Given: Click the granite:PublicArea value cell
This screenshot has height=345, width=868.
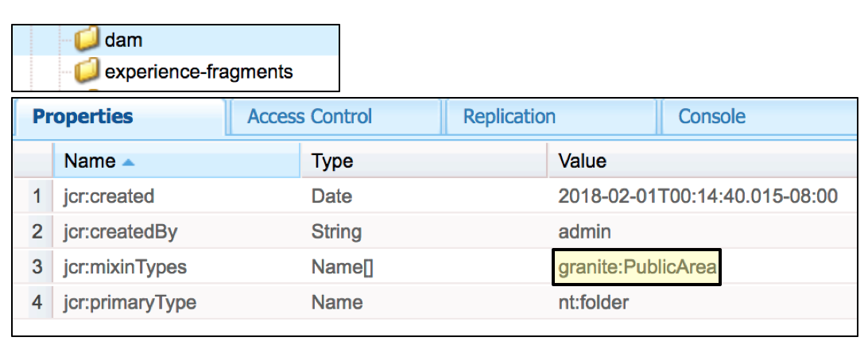Looking at the screenshot, I should pyautogui.click(x=637, y=268).
